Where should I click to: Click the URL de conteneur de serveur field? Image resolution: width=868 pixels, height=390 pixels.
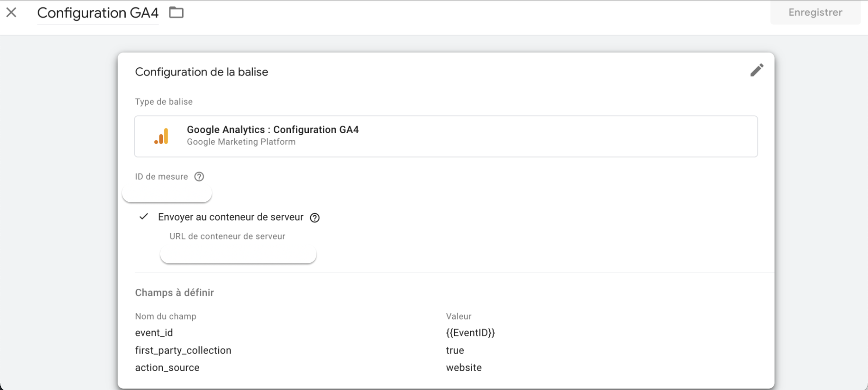tap(238, 255)
